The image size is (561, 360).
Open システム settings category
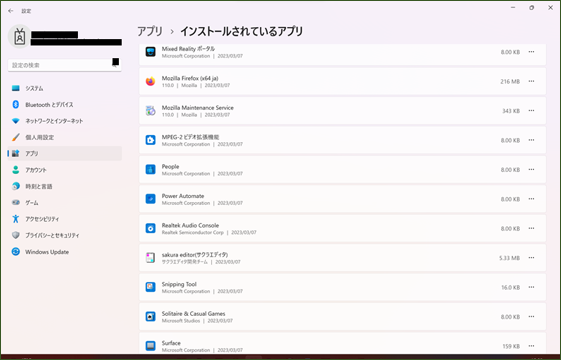click(x=65, y=88)
